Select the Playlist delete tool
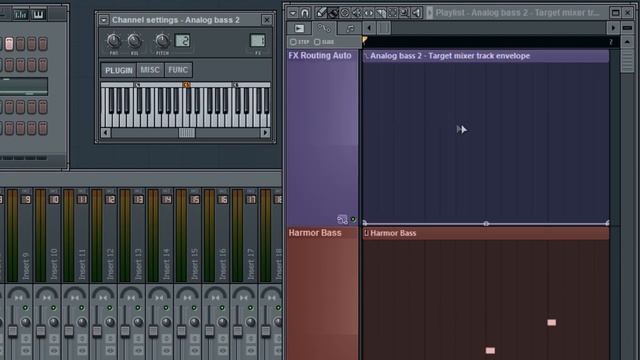The width and height of the screenshot is (640, 360). click(345, 13)
